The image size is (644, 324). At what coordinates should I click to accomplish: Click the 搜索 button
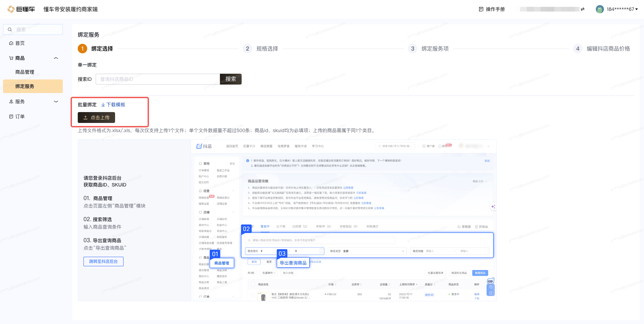click(231, 79)
